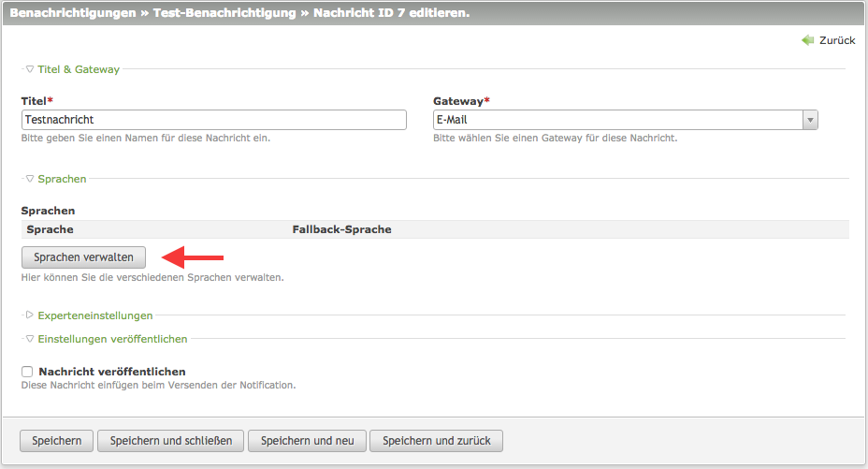The image size is (868, 469).
Task: Collapse the Titel & Gateway section heading
Action: [x=79, y=69]
